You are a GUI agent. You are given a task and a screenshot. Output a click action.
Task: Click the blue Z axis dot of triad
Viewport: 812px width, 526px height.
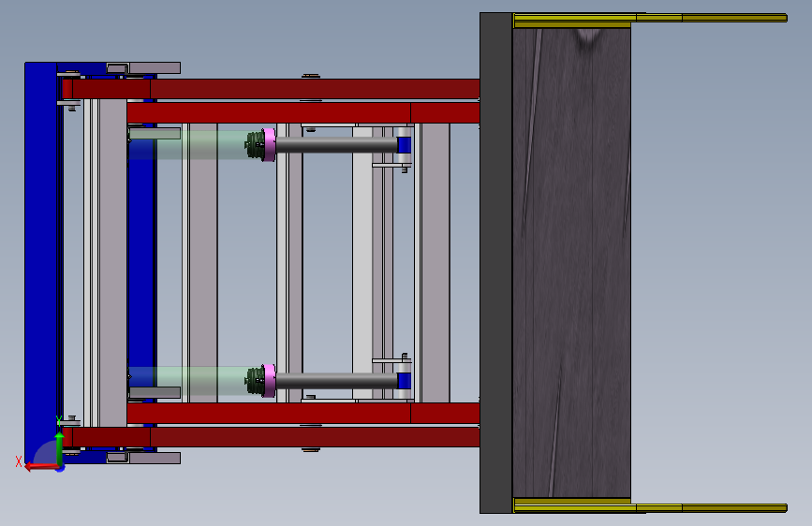[61, 469]
